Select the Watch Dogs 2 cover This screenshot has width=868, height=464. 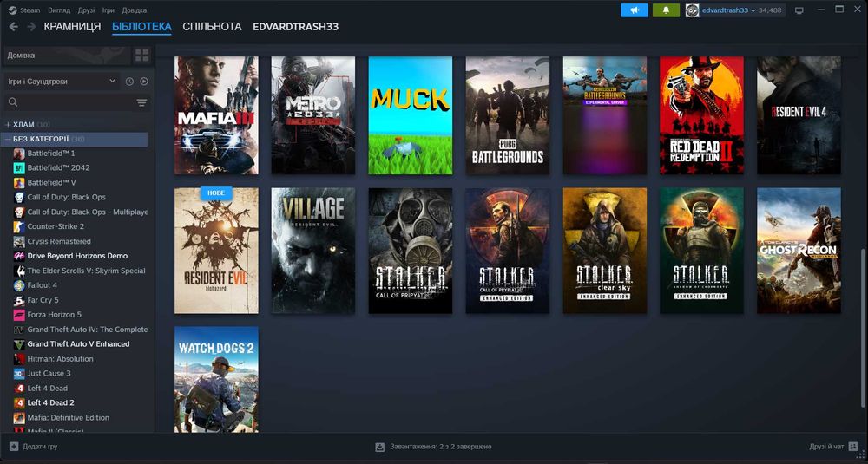[216, 379]
